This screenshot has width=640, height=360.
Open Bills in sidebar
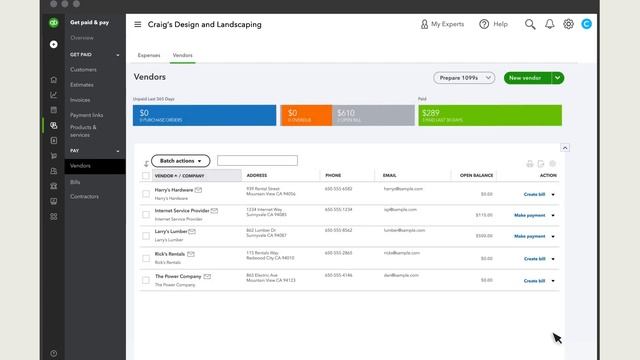point(75,182)
